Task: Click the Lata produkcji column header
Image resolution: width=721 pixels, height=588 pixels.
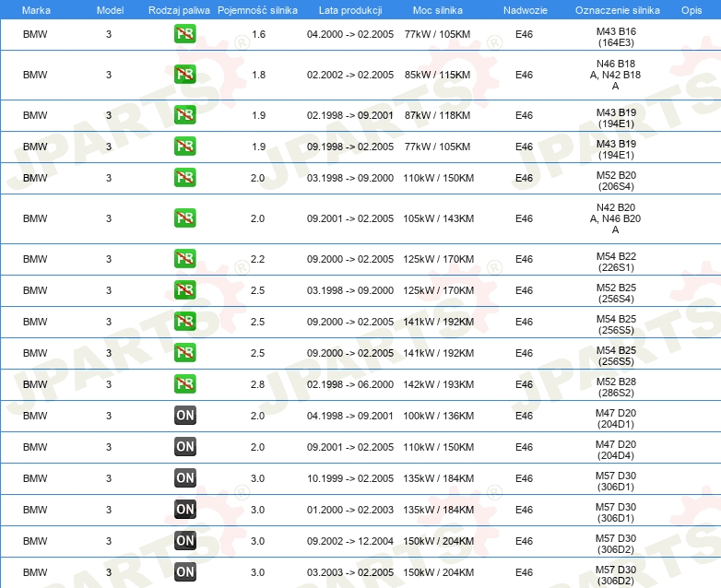Action: click(350, 10)
